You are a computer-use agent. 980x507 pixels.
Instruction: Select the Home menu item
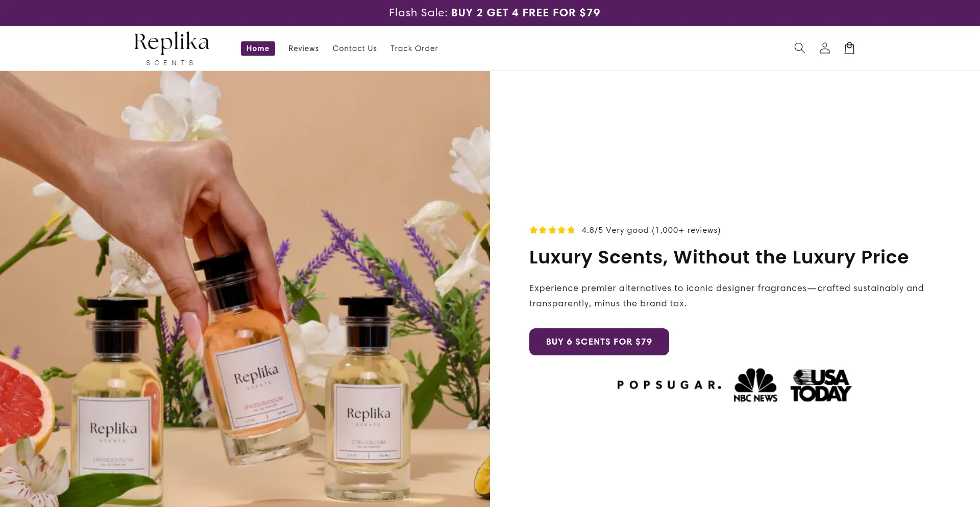point(258,49)
